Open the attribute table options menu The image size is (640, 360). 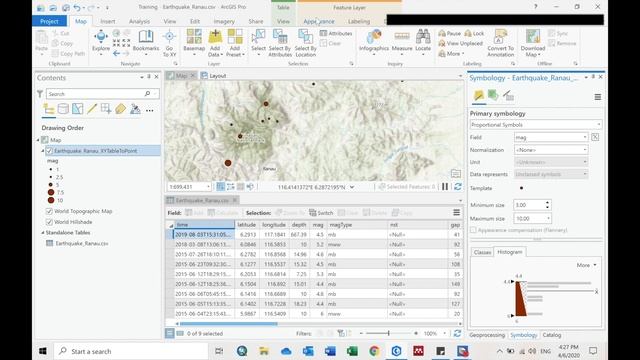[x=456, y=213]
